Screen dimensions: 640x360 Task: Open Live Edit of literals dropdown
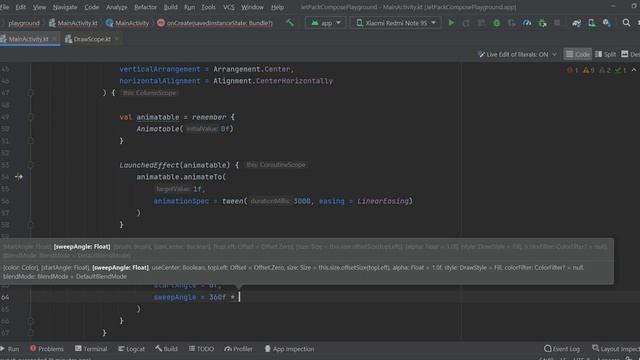(x=517, y=54)
